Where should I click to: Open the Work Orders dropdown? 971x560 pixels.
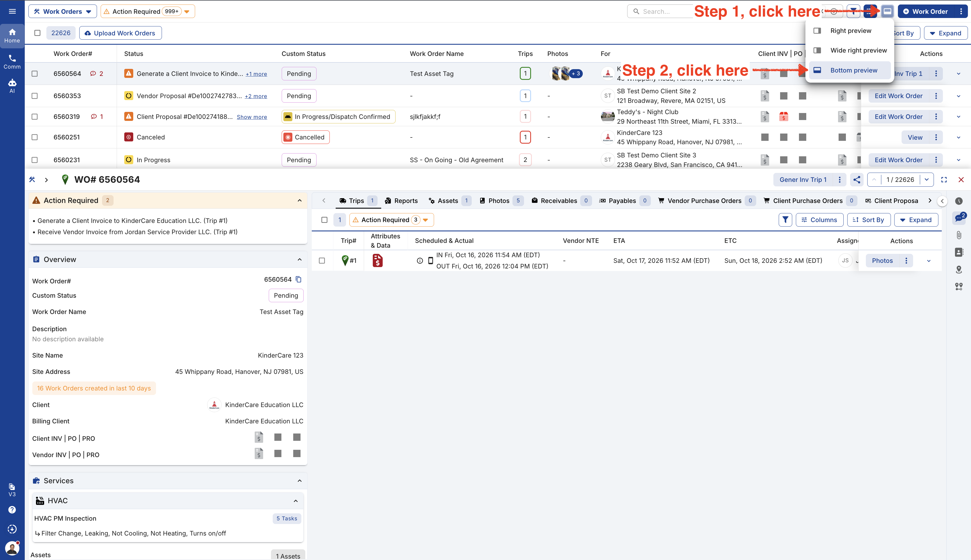[x=63, y=12]
